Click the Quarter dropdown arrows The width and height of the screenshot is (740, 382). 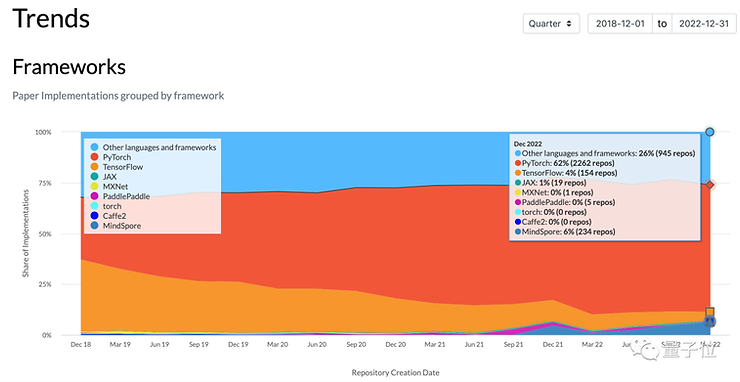pos(569,24)
